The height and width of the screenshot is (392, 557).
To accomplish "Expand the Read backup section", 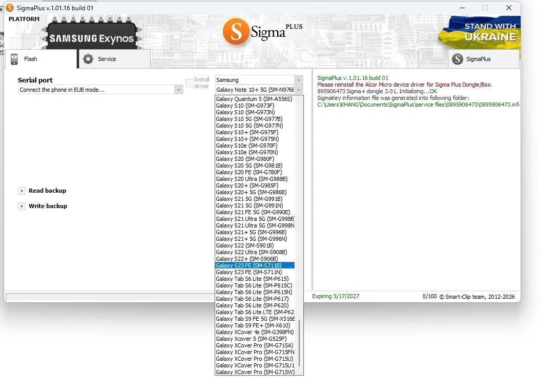I will pyautogui.click(x=22, y=191).
